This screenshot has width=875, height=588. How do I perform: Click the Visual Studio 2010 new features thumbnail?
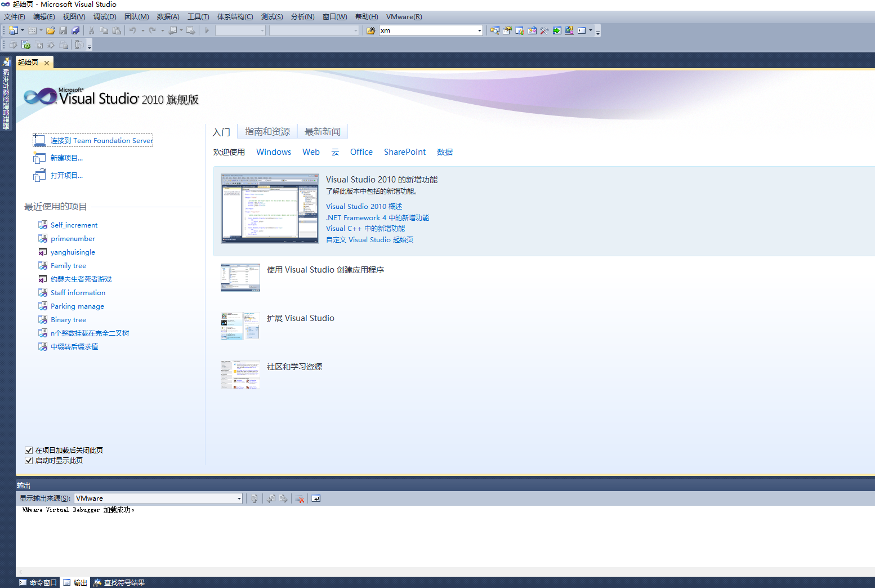(270, 208)
